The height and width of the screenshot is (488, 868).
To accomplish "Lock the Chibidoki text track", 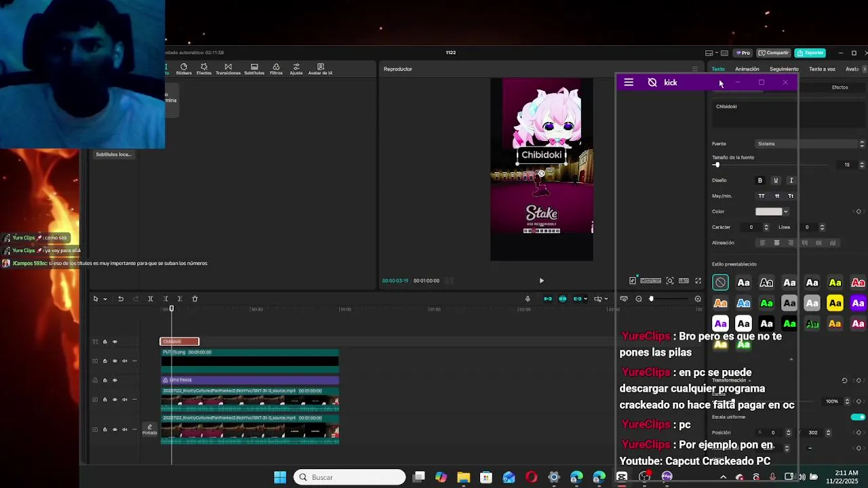I will click(104, 342).
